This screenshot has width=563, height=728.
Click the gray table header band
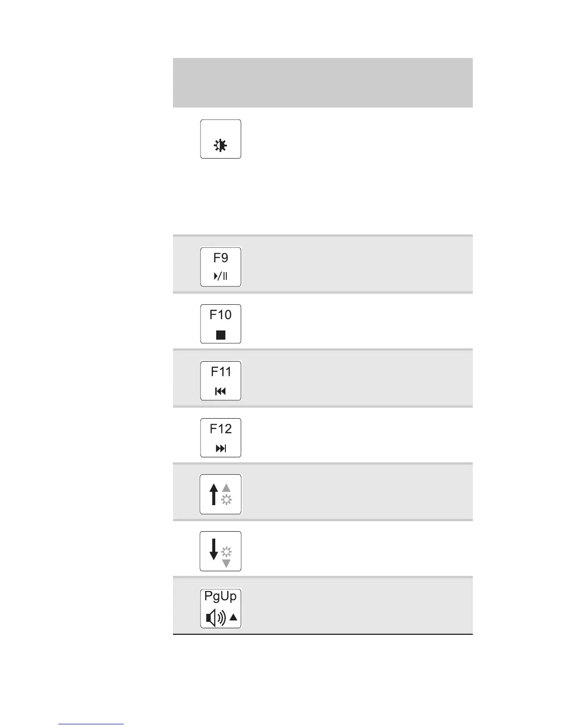[322, 83]
